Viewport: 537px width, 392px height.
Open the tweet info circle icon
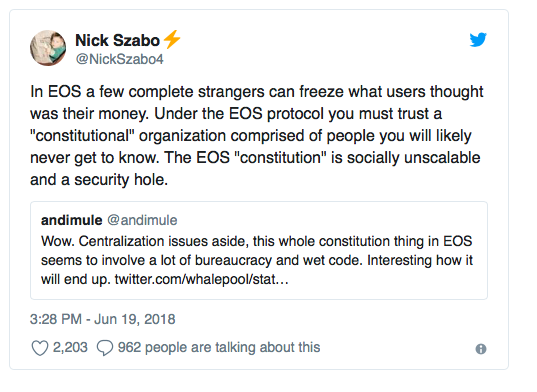tap(481, 349)
